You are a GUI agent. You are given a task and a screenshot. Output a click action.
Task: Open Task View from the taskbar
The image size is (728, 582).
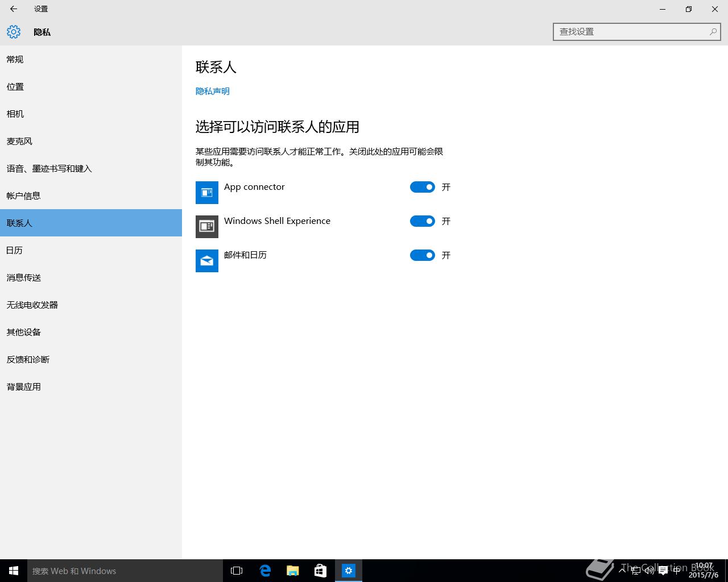tap(237, 571)
